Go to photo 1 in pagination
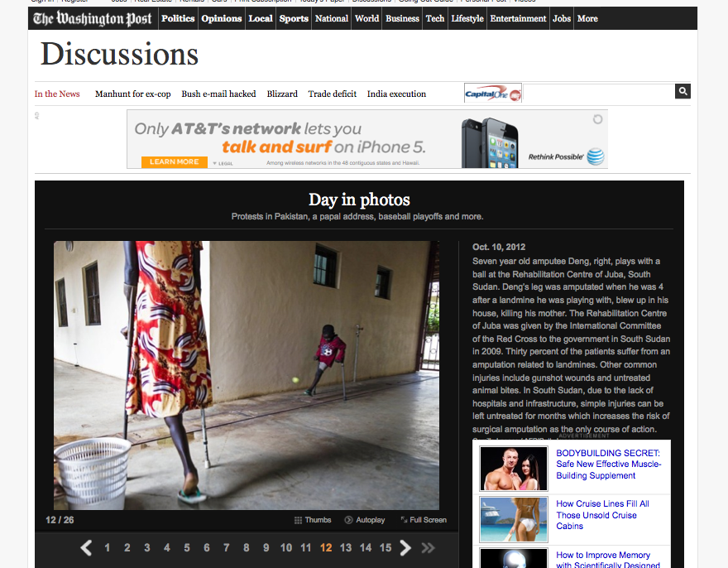 [108, 548]
